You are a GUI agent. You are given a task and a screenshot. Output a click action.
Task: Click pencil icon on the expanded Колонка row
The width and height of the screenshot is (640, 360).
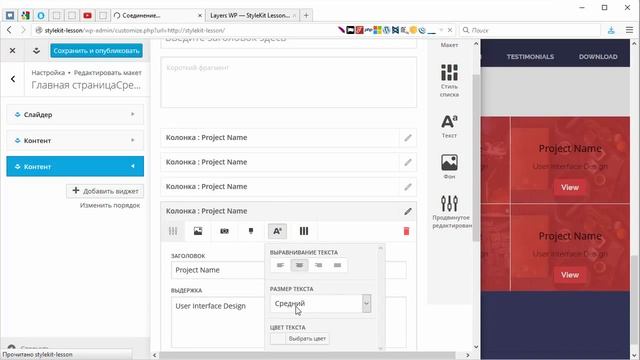coord(408,211)
